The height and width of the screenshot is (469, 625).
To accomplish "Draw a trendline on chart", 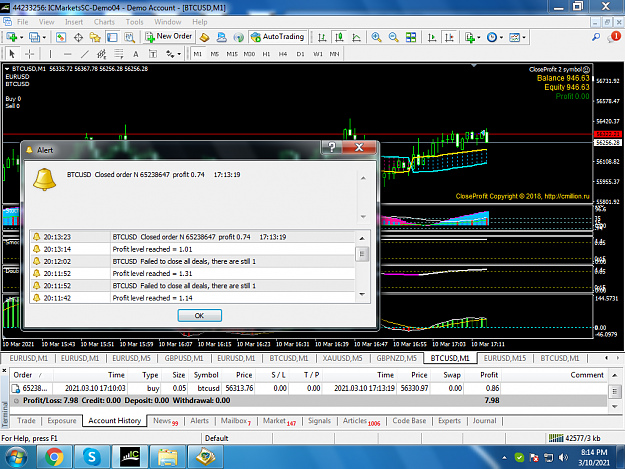I will click(85, 54).
